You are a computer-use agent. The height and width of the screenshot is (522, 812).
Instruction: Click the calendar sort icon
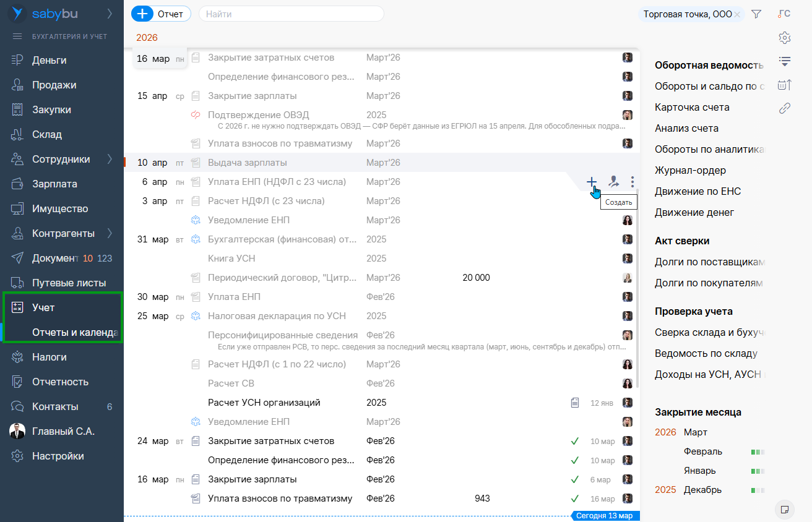[x=785, y=85]
